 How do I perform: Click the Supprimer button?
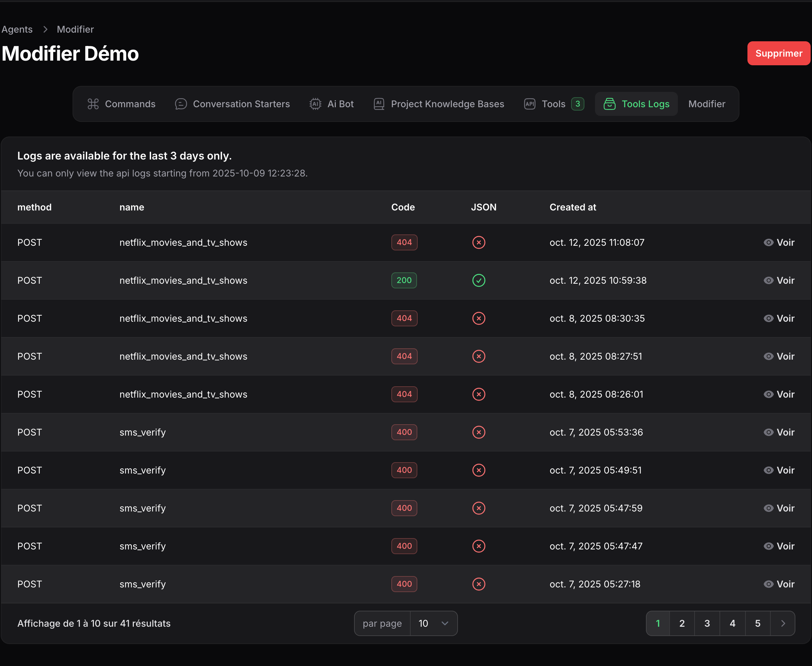tap(779, 53)
